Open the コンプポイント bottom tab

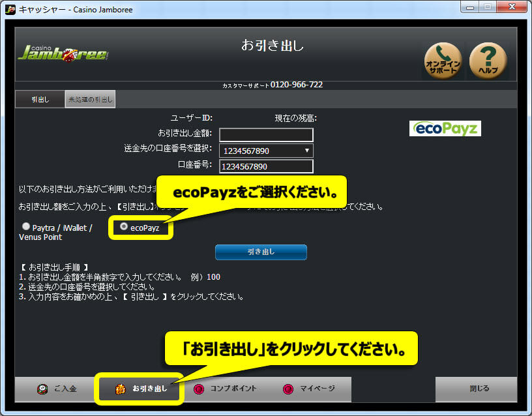coord(225,389)
